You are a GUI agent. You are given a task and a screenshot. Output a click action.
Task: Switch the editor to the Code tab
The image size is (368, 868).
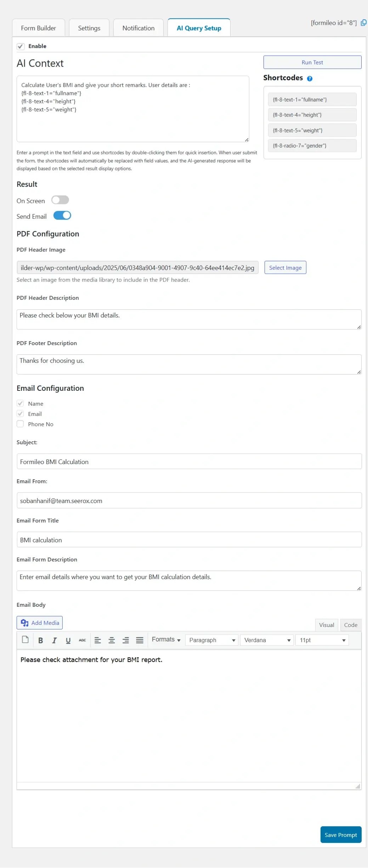(x=350, y=625)
